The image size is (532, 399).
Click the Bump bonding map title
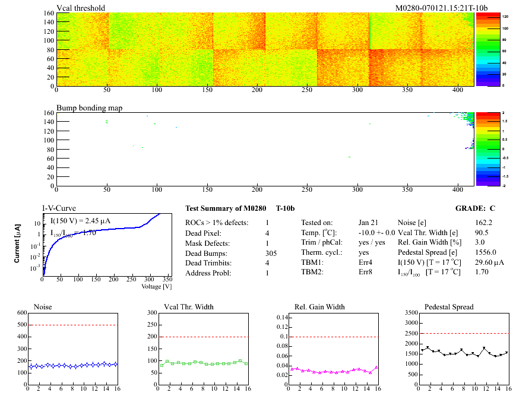(89, 108)
